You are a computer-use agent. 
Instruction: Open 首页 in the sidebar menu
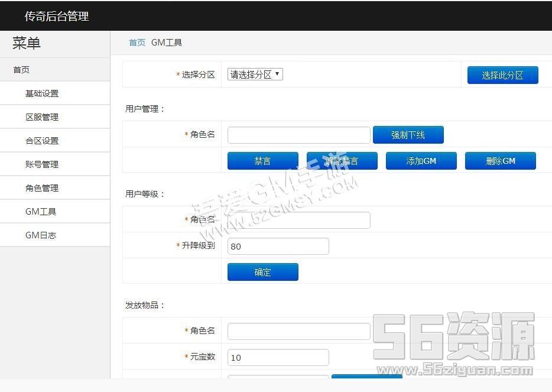(x=21, y=70)
